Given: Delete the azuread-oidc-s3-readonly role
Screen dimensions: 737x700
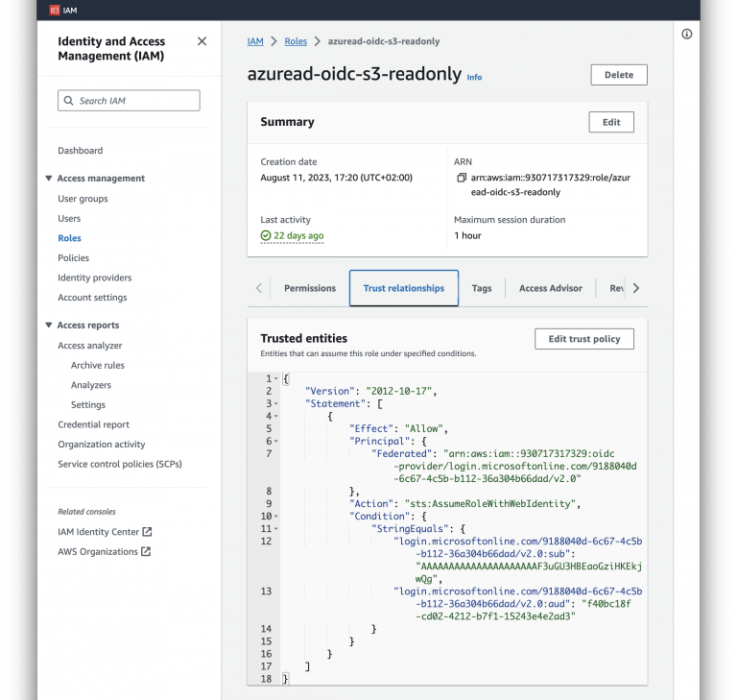Looking at the screenshot, I should click(618, 75).
